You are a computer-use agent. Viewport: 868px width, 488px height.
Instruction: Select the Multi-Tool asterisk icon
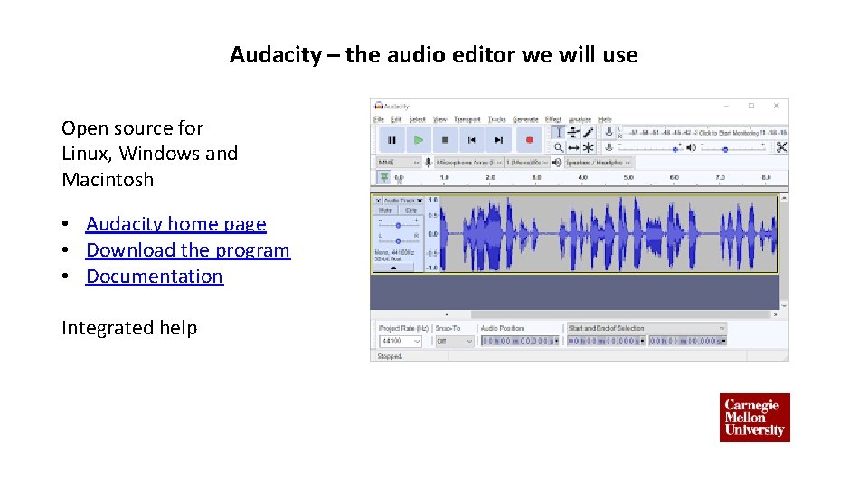click(588, 147)
